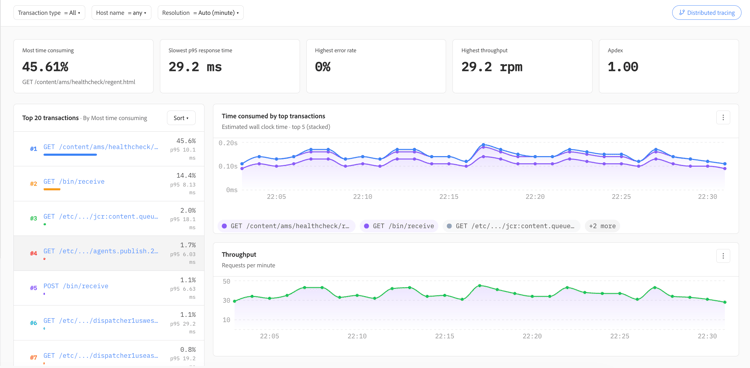Image resolution: width=750 pixels, height=368 pixels.
Task: Open Distributed tracing
Action: (706, 13)
